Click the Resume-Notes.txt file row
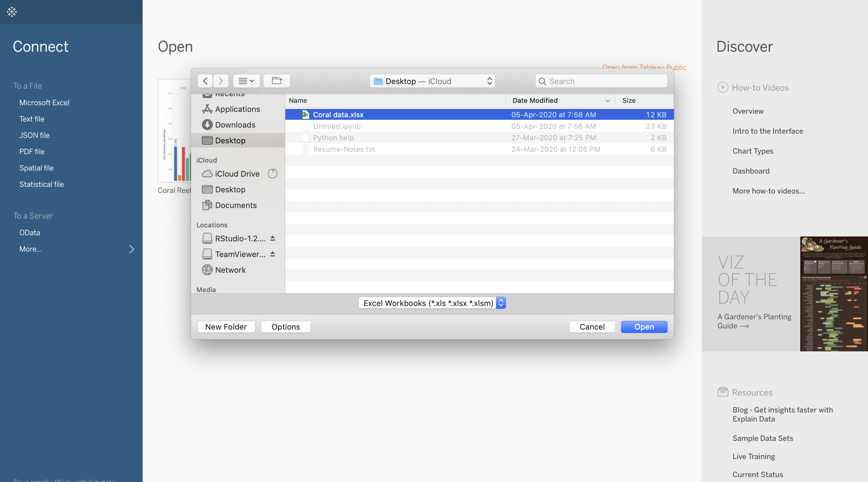The image size is (868, 482). coord(479,149)
